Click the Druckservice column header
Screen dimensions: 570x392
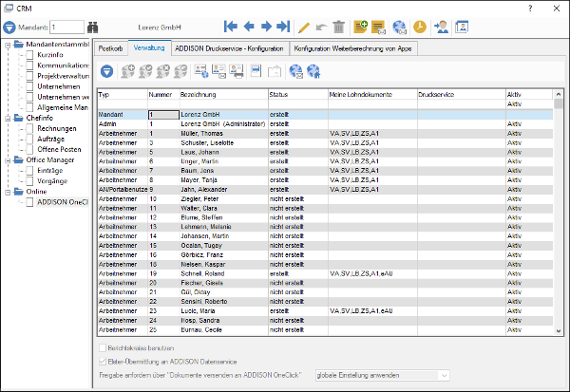(x=462, y=95)
